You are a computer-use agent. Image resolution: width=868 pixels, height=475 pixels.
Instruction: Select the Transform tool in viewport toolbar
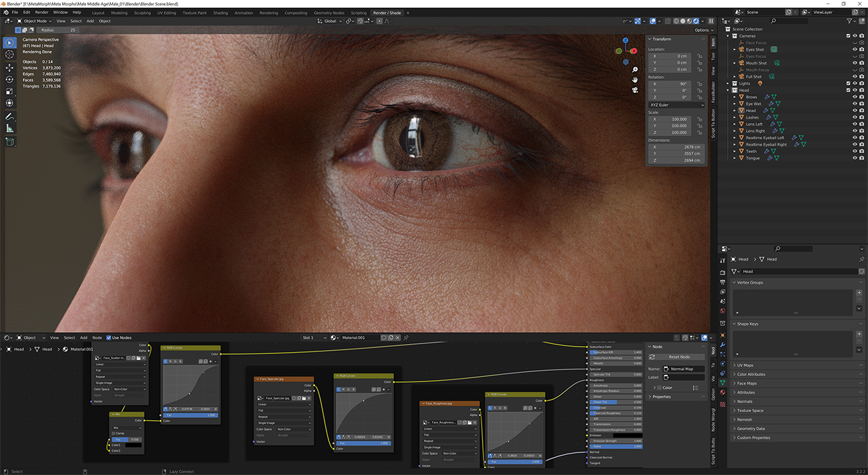[x=9, y=104]
